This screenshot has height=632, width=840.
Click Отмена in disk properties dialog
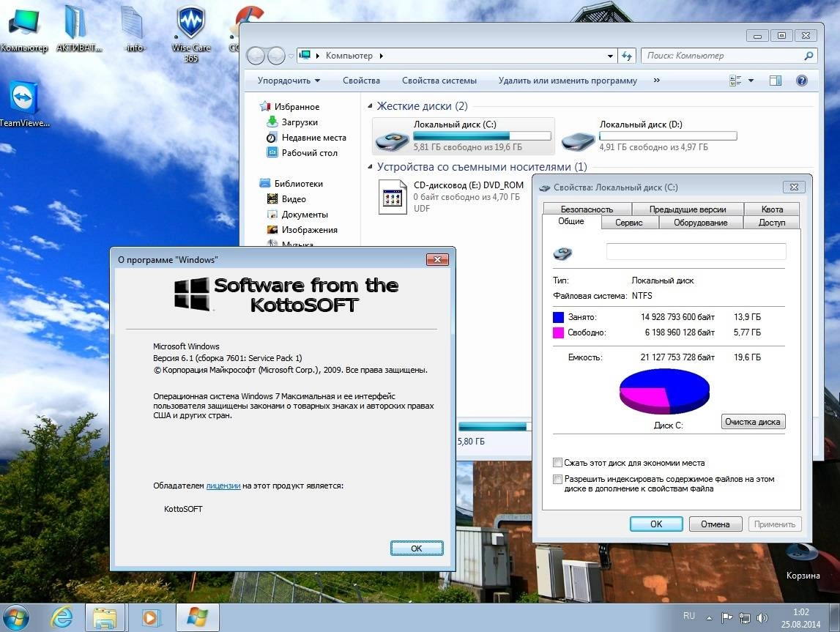[x=716, y=524]
